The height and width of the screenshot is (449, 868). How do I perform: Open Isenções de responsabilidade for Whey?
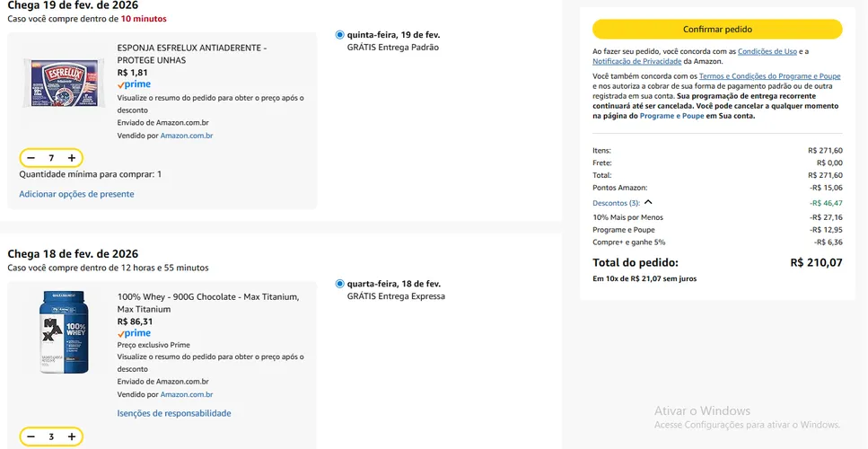coord(174,414)
